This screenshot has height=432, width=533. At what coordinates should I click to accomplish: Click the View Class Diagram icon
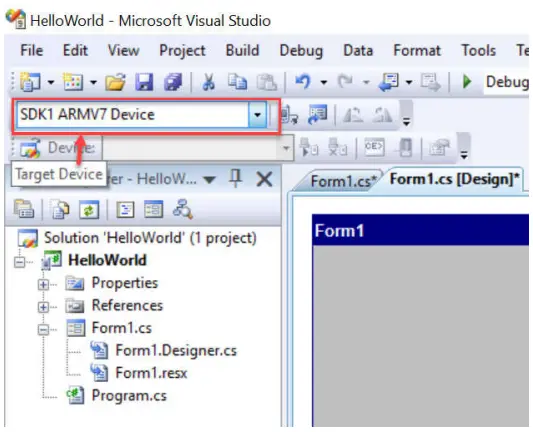(183, 209)
